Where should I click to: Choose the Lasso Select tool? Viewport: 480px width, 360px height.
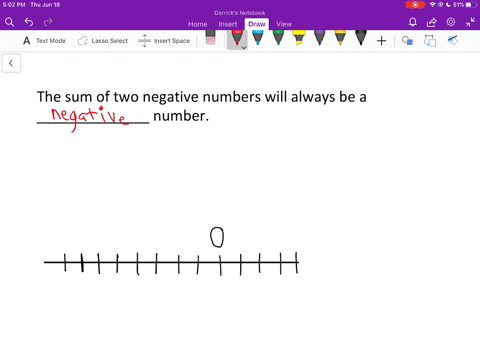coord(103,41)
